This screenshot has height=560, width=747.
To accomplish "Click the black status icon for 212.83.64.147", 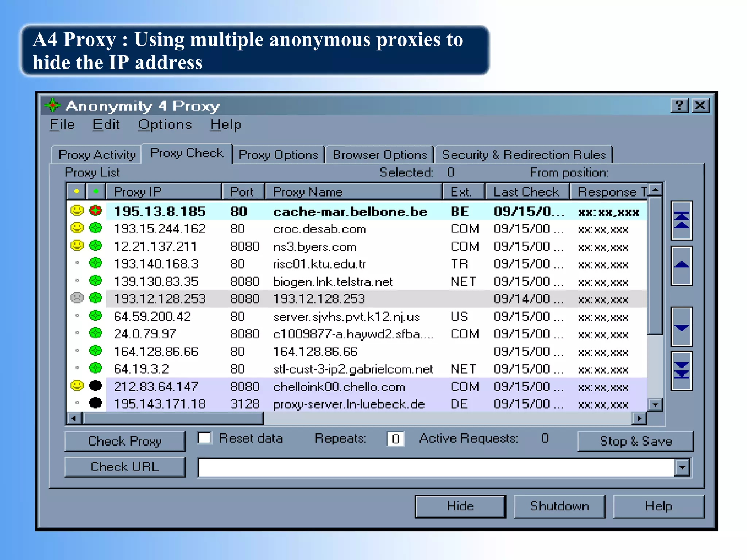I will pos(96,386).
